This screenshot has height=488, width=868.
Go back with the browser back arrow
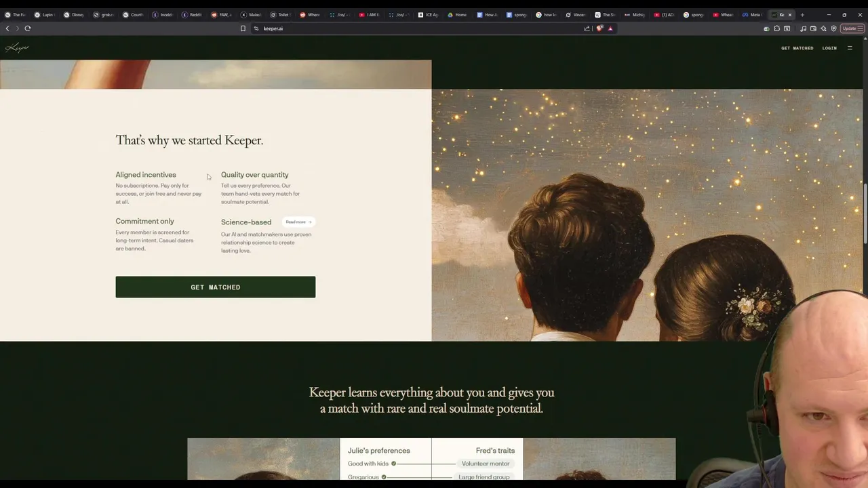[7, 28]
